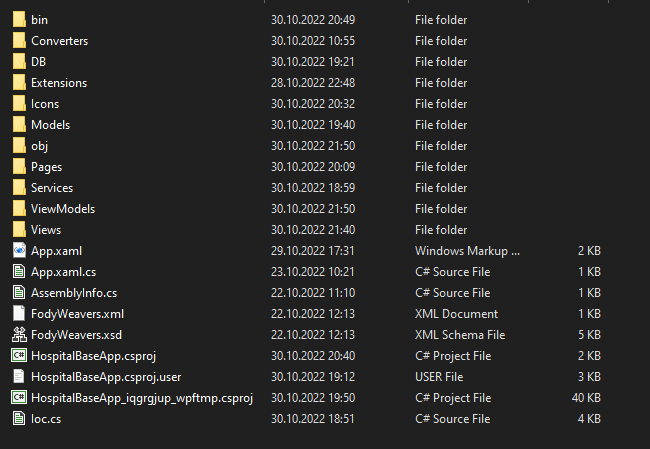Image resolution: width=650 pixels, height=449 pixels.
Task: Select the Services folder name
Action: point(52,188)
